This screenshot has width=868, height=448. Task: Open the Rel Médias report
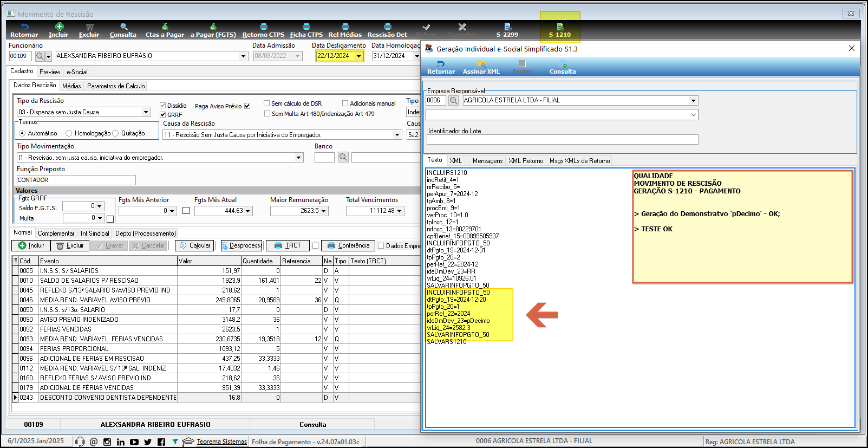pyautogui.click(x=345, y=30)
